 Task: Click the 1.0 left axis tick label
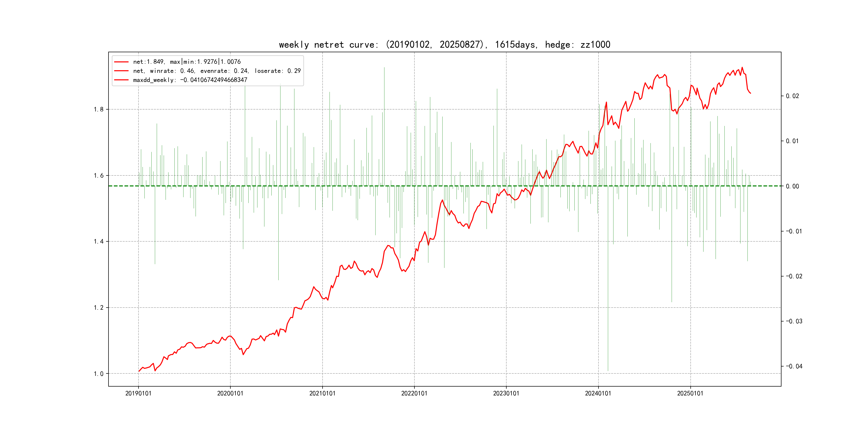click(98, 373)
